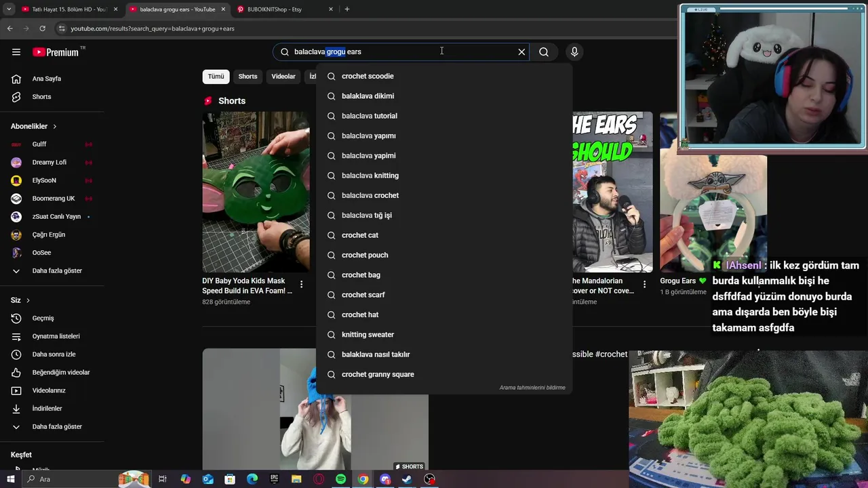The height and width of the screenshot is (488, 868).
Task: Open Steam from the taskbar
Action: 407,479
